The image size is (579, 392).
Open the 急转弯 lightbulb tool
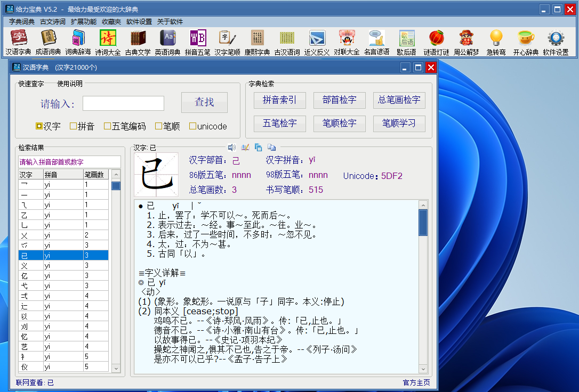tap(496, 43)
